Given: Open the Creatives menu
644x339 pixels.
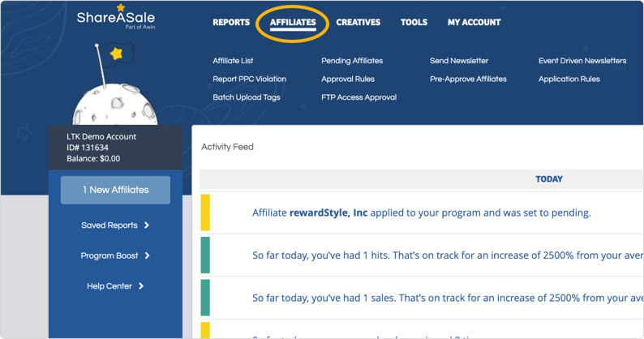Looking at the screenshot, I should click(358, 22).
